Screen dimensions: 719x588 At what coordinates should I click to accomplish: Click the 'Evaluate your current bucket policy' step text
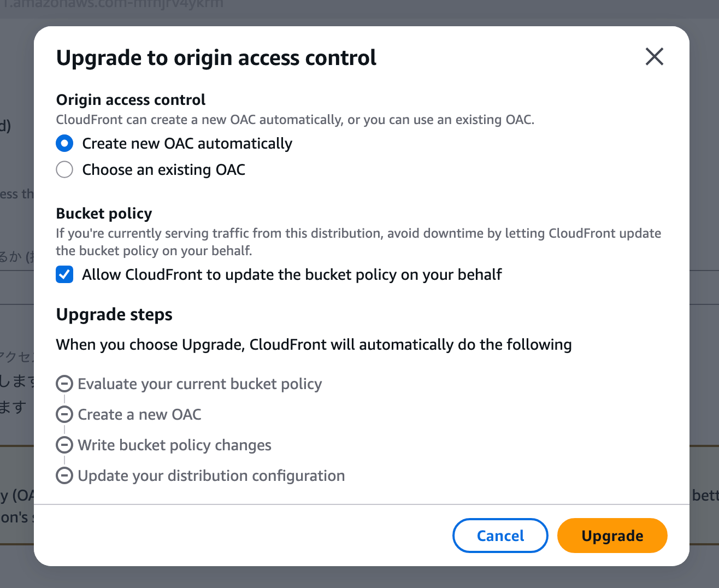199,384
